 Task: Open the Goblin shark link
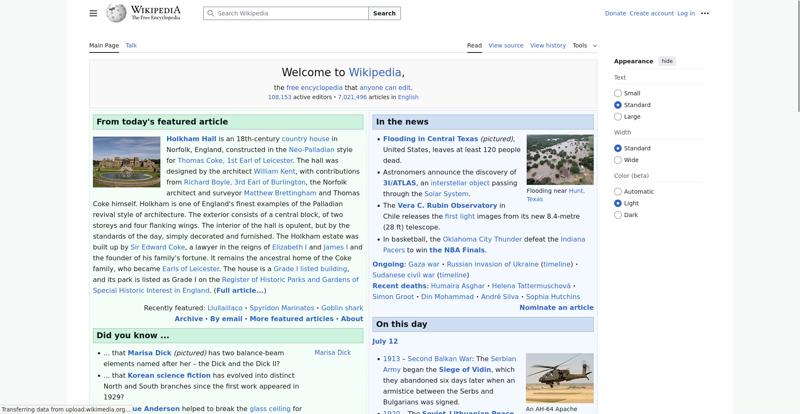(342, 308)
